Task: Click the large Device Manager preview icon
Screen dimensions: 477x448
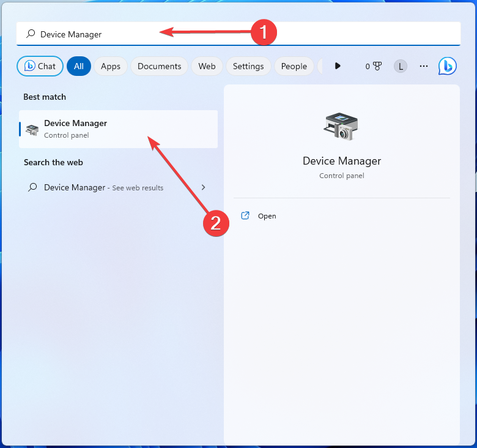Action: (341, 126)
